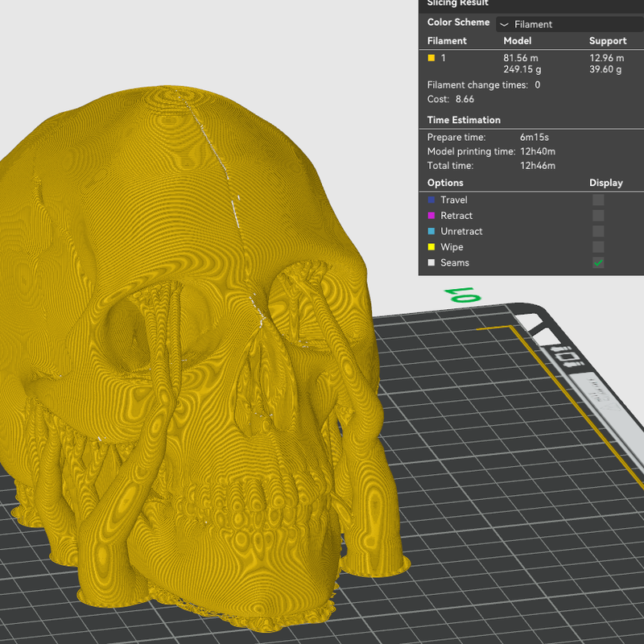Click the 'Seams' option label
The height and width of the screenshot is (644, 644).
[455, 262]
